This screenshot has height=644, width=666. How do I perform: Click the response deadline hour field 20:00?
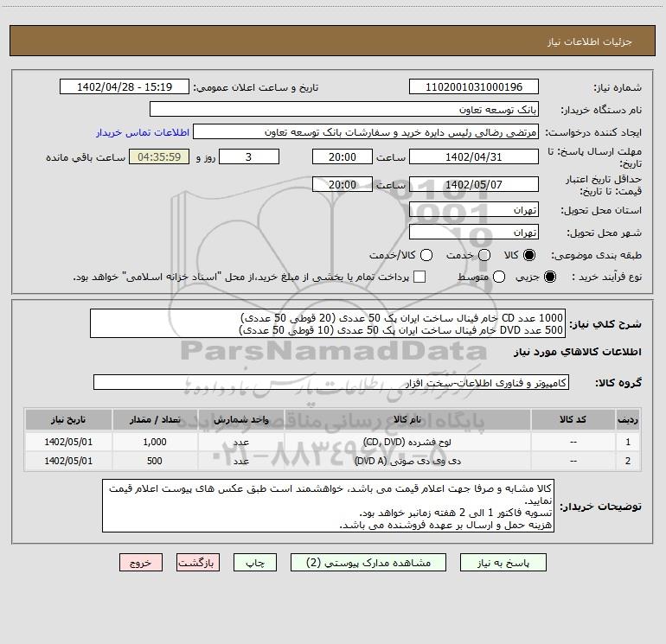(343, 156)
